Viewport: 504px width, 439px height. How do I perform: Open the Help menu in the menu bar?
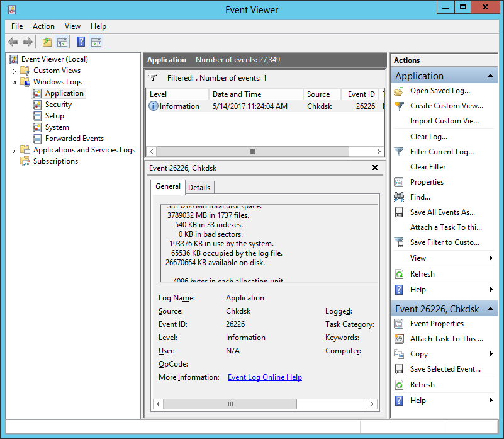tap(98, 26)
